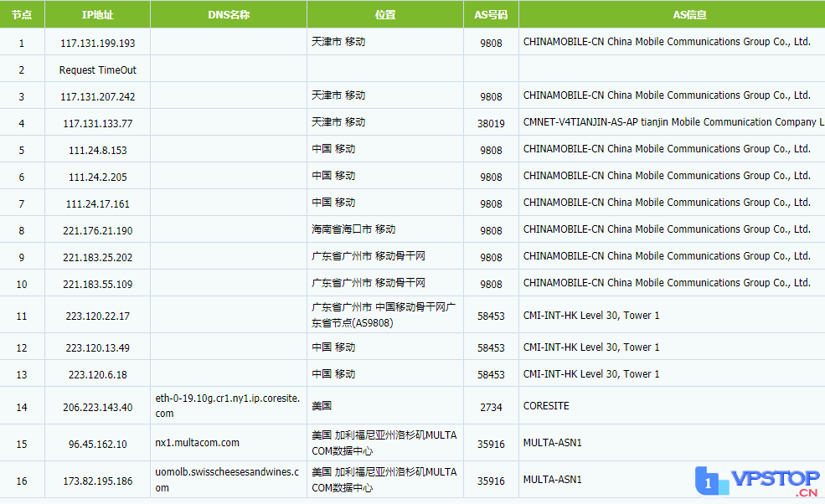Click location 美国 in node 14 row

pyautogui.click(x=322, y=406)
